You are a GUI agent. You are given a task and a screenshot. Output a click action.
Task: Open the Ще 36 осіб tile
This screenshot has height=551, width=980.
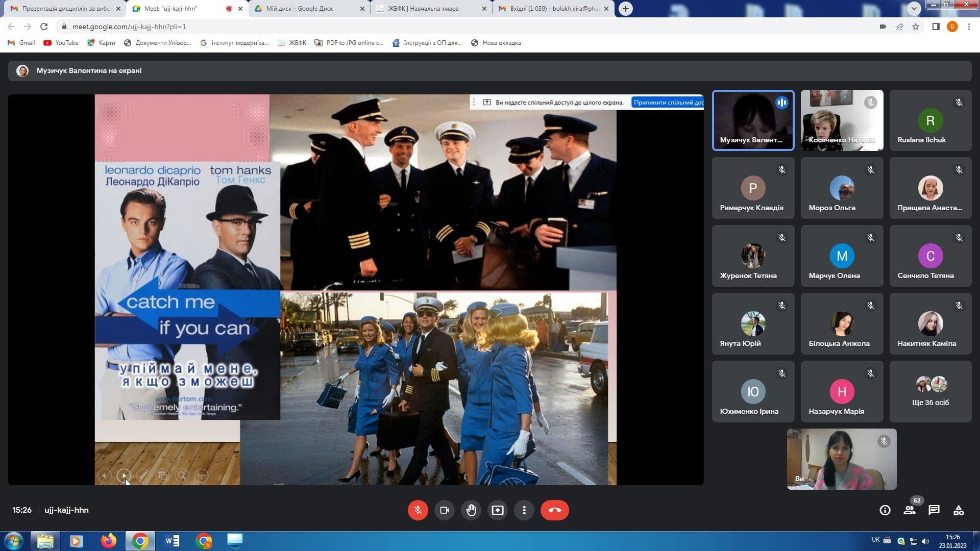tap(930, 391)
